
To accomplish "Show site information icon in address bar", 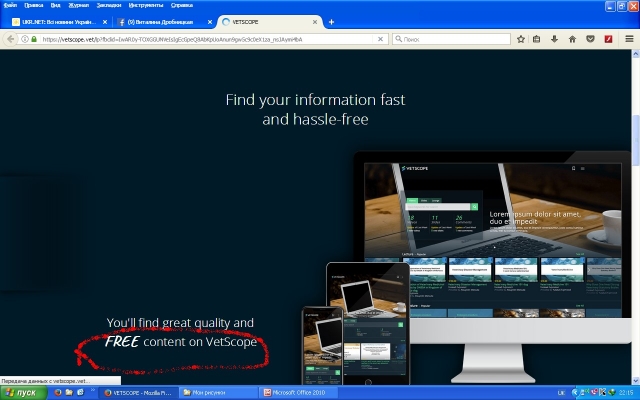I will click(25, 39).
